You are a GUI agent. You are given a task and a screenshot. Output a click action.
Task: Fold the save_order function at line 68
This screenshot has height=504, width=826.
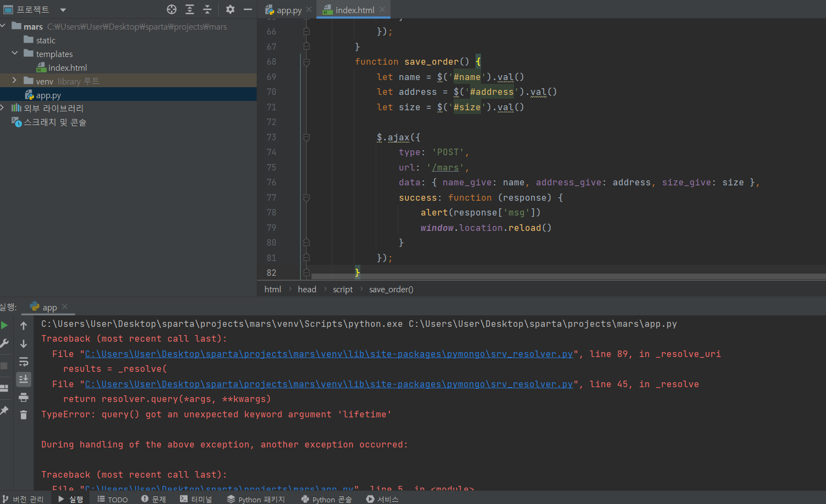tap(307, 62)
